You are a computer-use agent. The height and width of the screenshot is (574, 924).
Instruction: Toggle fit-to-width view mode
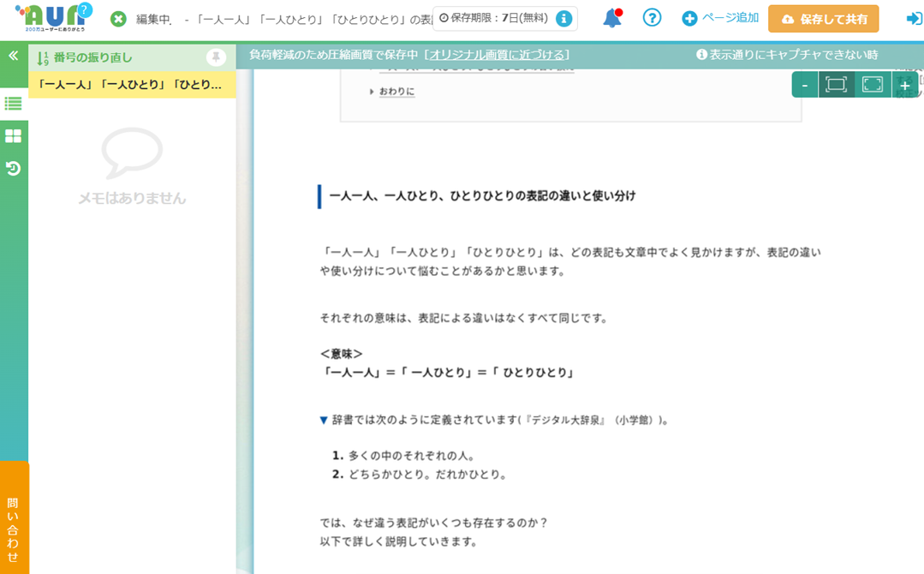pyautogui.click(x=836, y=85)
